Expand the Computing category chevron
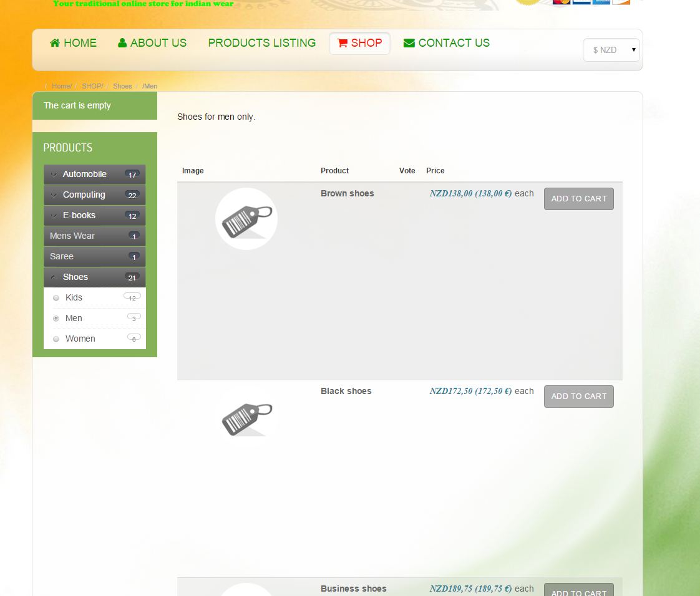The image size is (700, 596). 54,195
